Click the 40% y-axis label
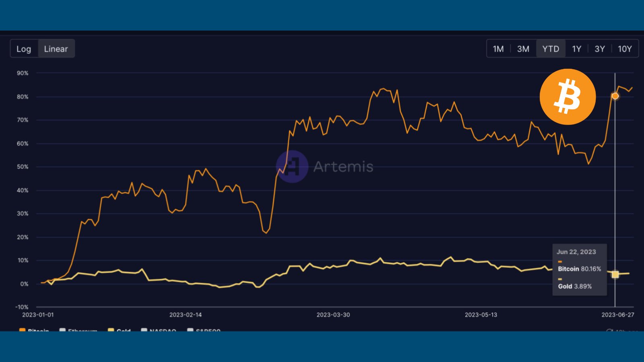Image resolution: width=644 pixels, height=362 pixels. point(23,190)
